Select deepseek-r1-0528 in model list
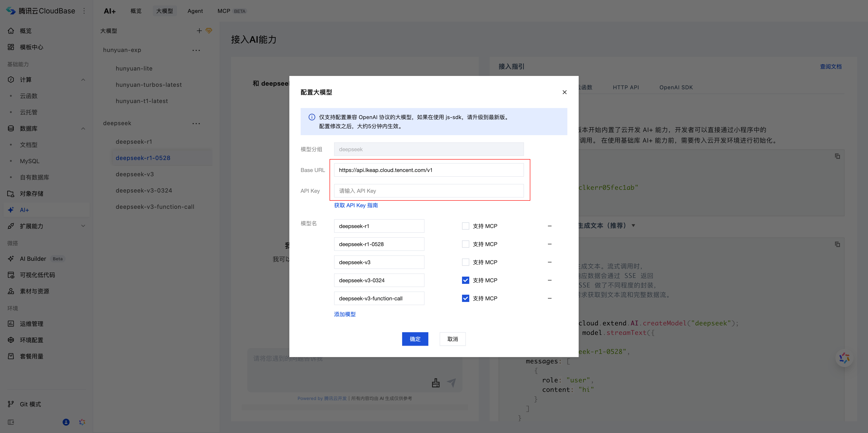The width and height of the screenshot is (868, 433). tap(162, 158)
